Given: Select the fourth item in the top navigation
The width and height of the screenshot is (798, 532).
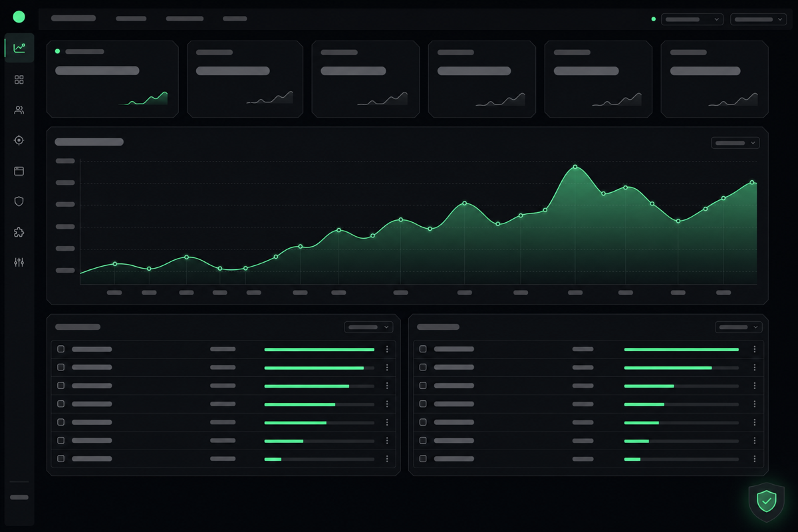Looking at the screenshot, I should point(235,19).
